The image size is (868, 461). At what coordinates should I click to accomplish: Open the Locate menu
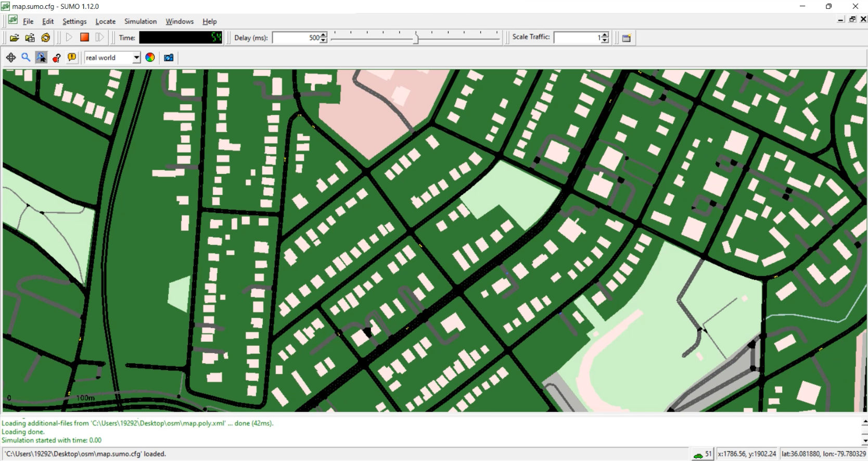(105, 21)
